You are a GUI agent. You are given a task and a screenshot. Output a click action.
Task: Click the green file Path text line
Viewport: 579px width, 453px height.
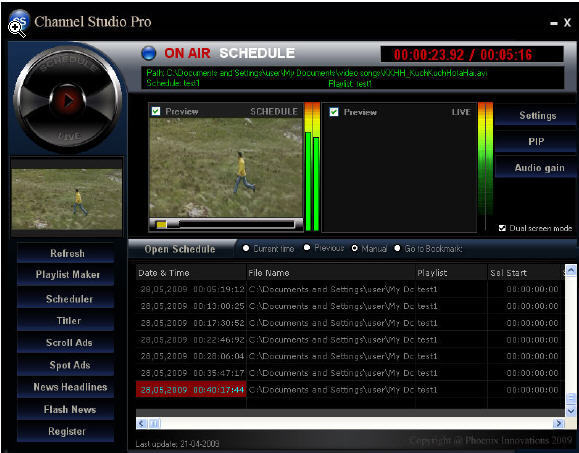coord(316,73)
